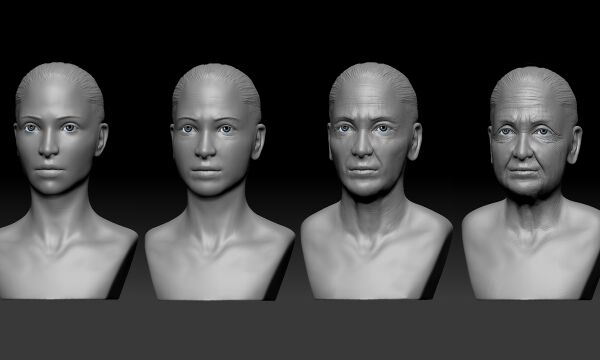Viewport: 600px width, 360px height.
Task: Select the middle-aged bust with forehead wrinkles
Action: pos(376,181)
